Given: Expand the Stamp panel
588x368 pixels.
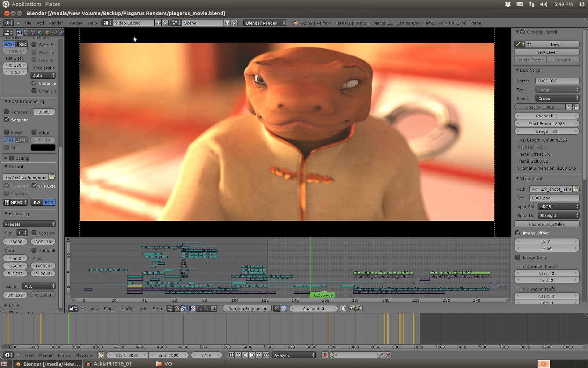Looking at the screenshot, I should [x=6, y=158].
